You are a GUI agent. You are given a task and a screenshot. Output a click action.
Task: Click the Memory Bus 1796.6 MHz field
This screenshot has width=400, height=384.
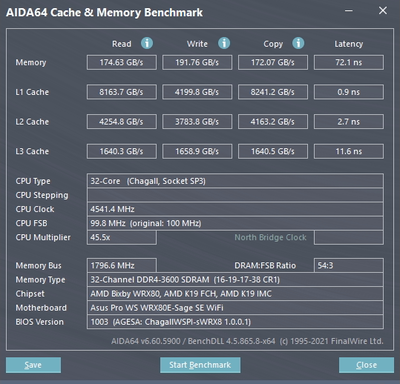click(x=122, y=266)
